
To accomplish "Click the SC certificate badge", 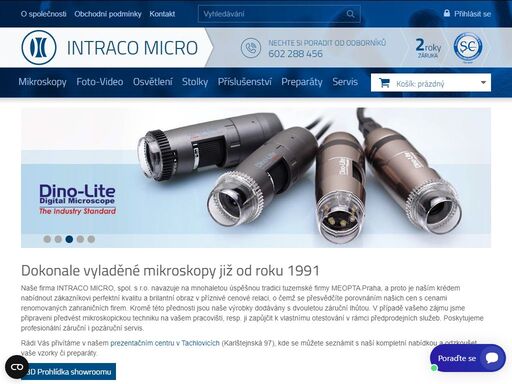I will coord(468,47).
